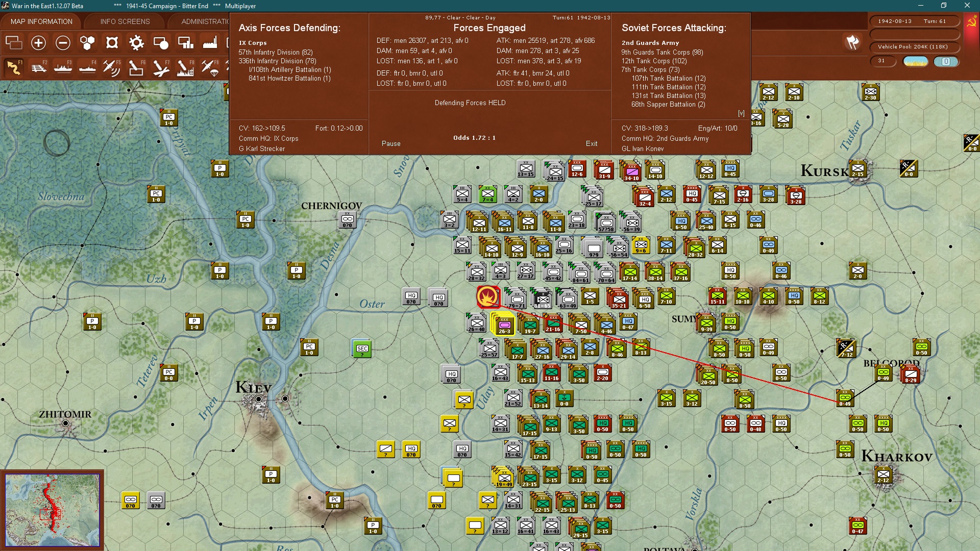Click 57th Infantry Division (82) entry
The image size is (980, 551).
click(x=276, y=53)
